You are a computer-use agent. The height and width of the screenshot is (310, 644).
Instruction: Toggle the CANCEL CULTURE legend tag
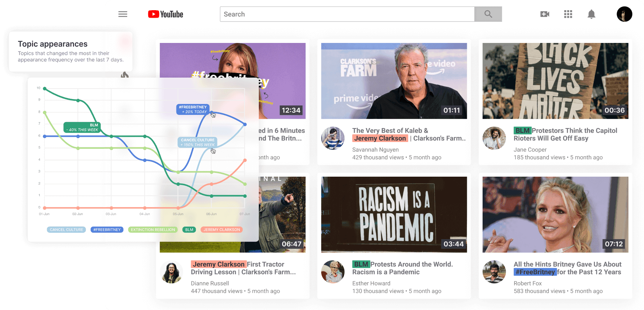[x=67, y=230]
